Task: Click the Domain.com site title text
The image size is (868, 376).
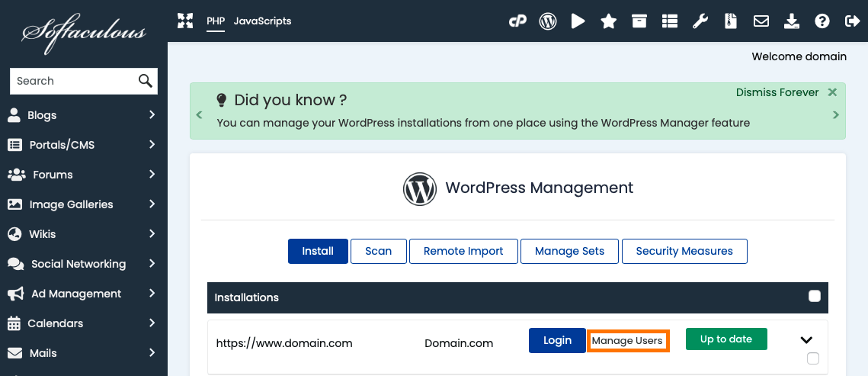Action: (459, 342)
